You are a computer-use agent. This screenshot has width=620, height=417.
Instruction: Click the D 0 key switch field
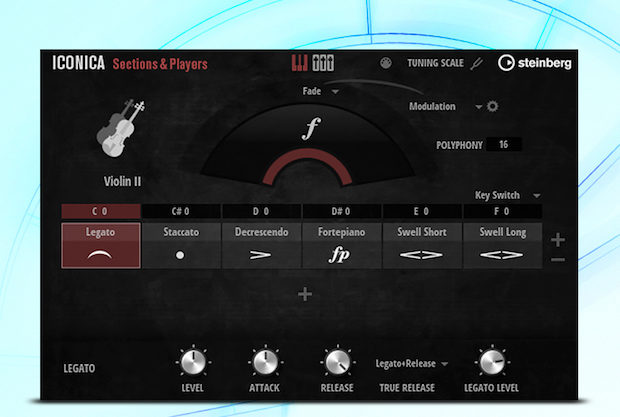click(261, 211)
